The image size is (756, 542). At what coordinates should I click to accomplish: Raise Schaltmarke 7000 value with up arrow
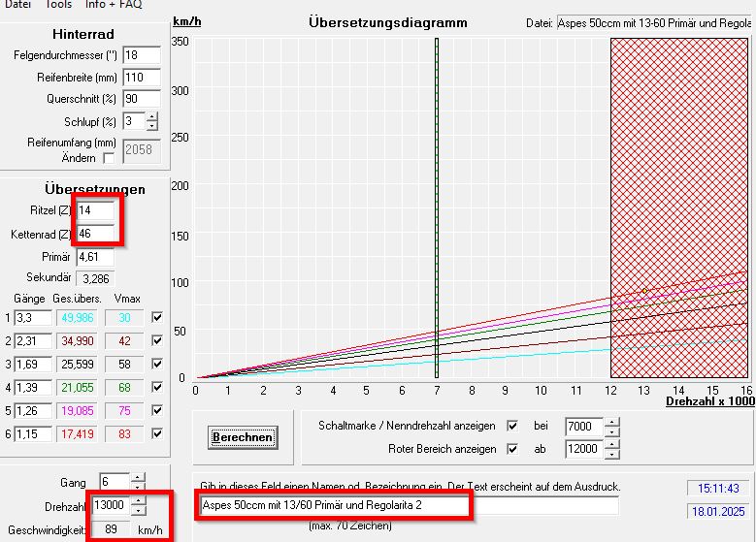coord(611,421)
